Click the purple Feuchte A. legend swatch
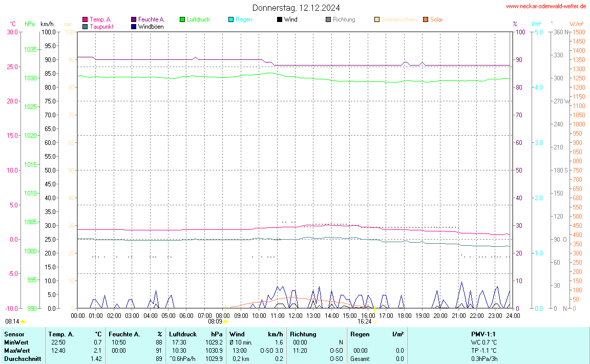Screen dimensions: 590x364 134,19
